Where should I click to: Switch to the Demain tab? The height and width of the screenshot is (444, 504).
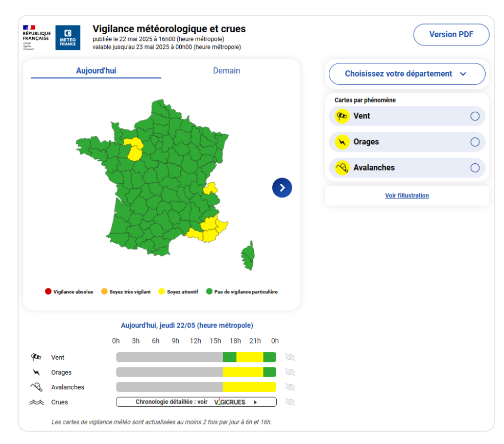coord(227,70)
